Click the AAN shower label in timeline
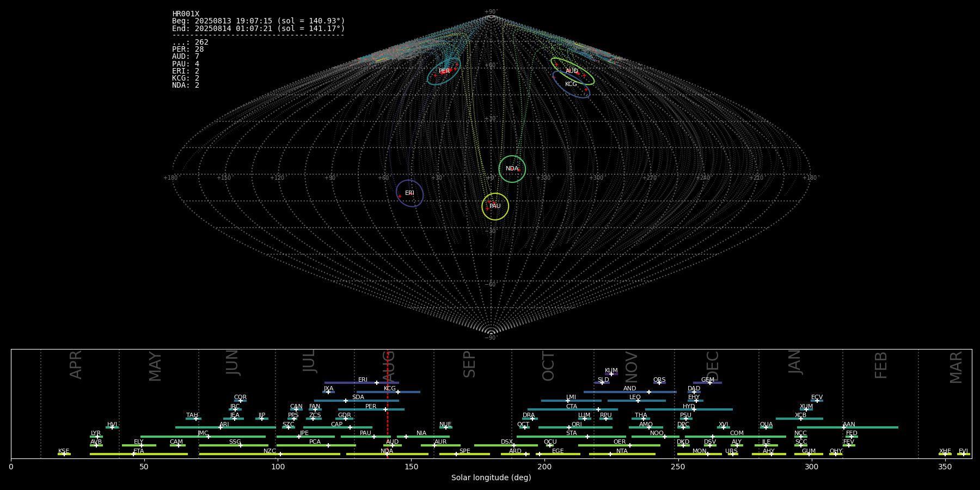Viewport: 980px width, 490px height. click(x=849, y=425)
